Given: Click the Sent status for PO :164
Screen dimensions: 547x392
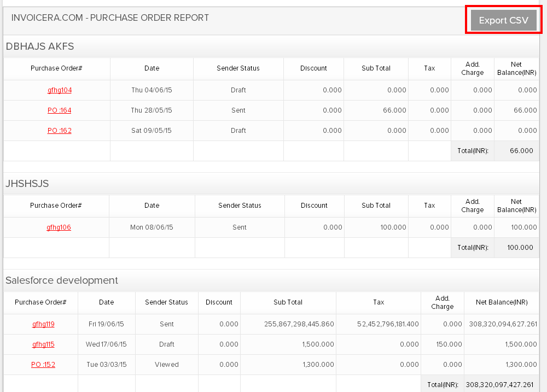Looking at the screenshot, I should point(238,110).
